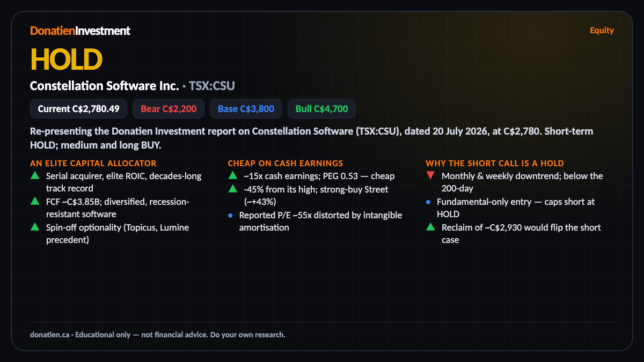This screenshot has width=644, height=362.
Task: Click the yellow HOLD rating title
Action: click(66, 59)
